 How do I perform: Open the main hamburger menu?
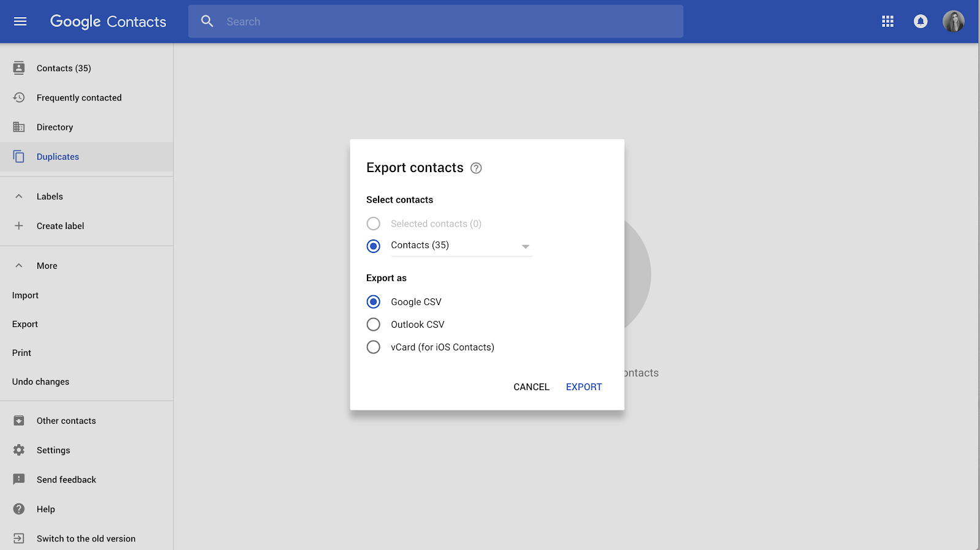pos(20,21)
